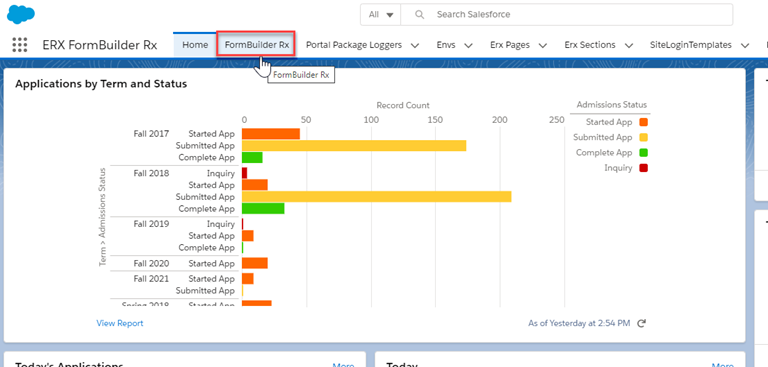Open the FormBuilder Rx tab
The width and height of the screenshot is (768, 367).
(257, 45)
